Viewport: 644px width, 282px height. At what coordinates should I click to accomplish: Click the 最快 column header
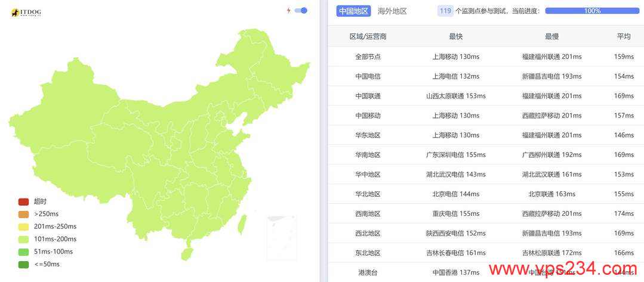point(456,36)
